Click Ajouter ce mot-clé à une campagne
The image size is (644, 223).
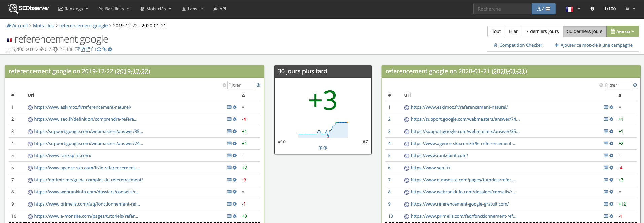tap(594, 45)
